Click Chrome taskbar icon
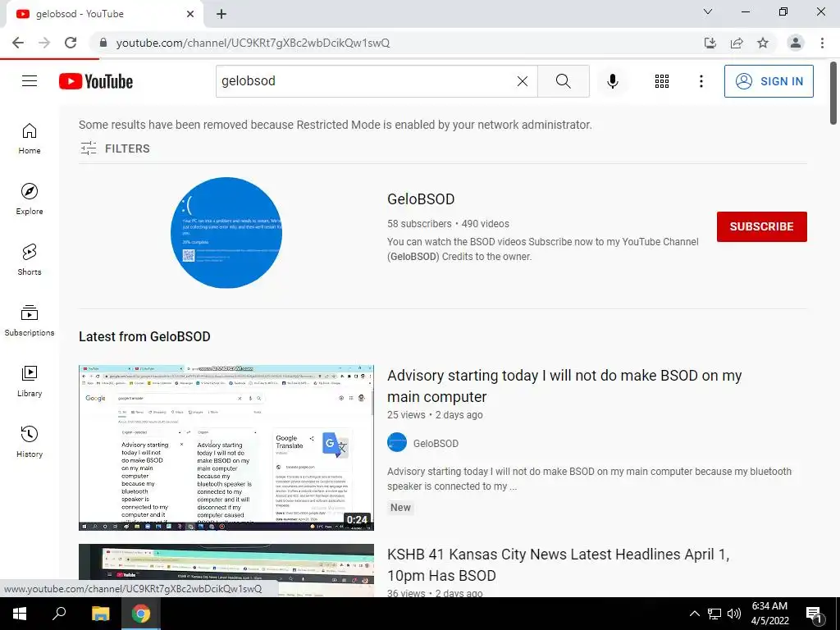The image size is (840, 630). [141, 614]
